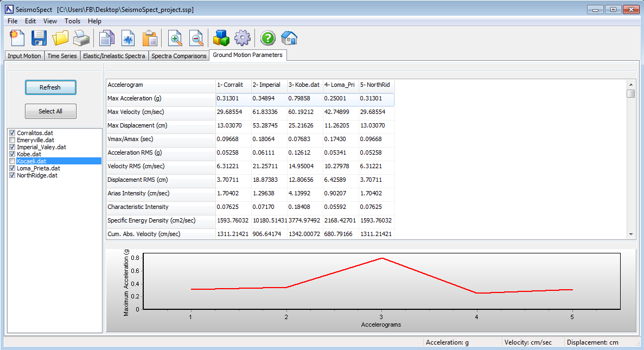Open the Tools menu

coord(72,21)
